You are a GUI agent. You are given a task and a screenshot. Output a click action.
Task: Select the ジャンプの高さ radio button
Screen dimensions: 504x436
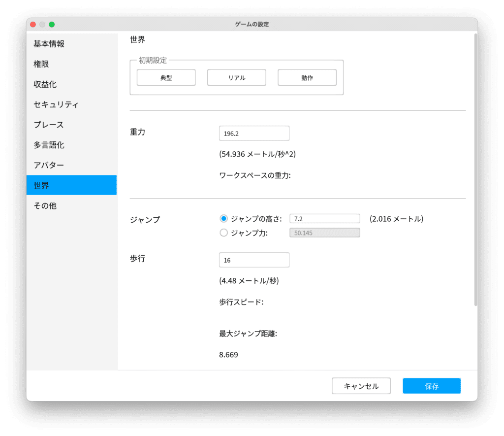pyautogui.click(x=224, y=219)
